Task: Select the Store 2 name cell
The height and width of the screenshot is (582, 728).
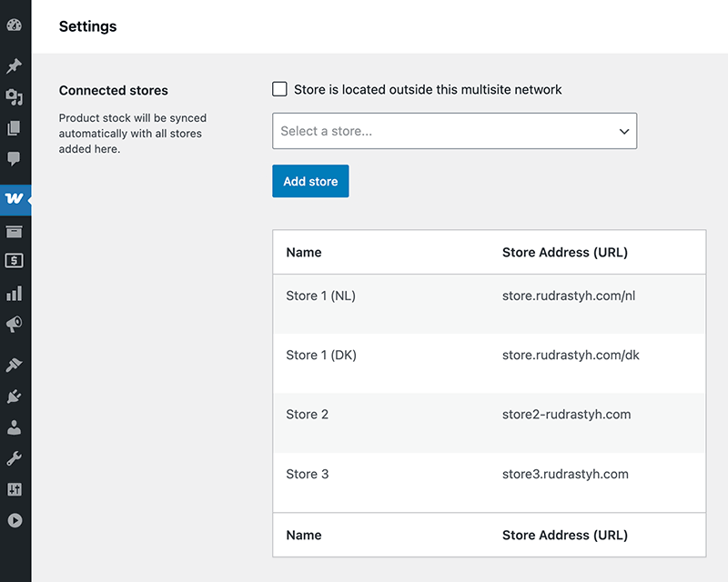Action: click(308, 415)
